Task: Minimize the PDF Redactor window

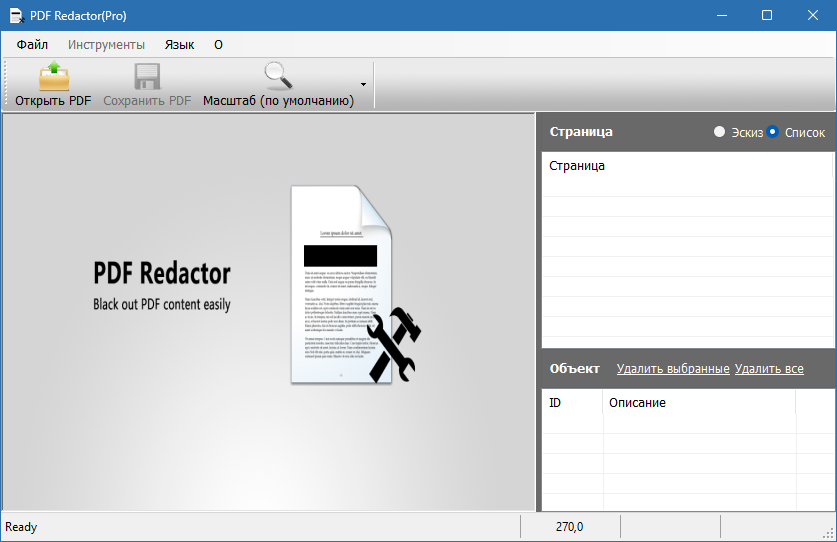Action: point(722,15)
